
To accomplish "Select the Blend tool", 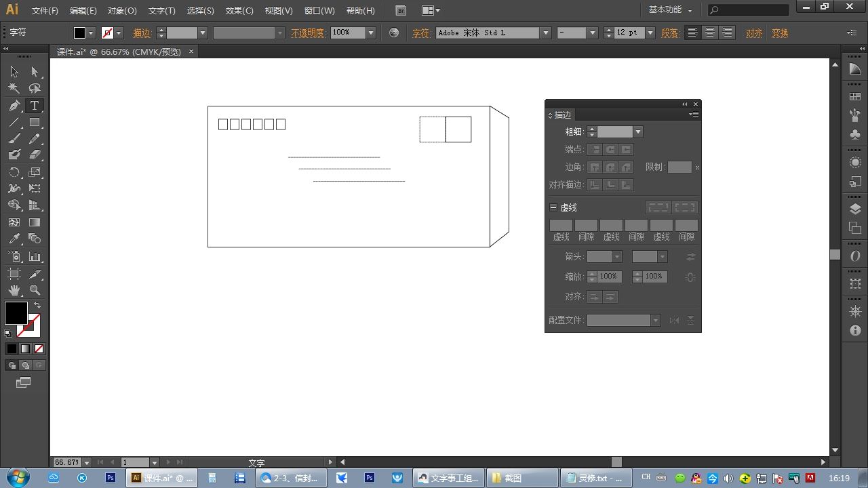I will [35, 239].
